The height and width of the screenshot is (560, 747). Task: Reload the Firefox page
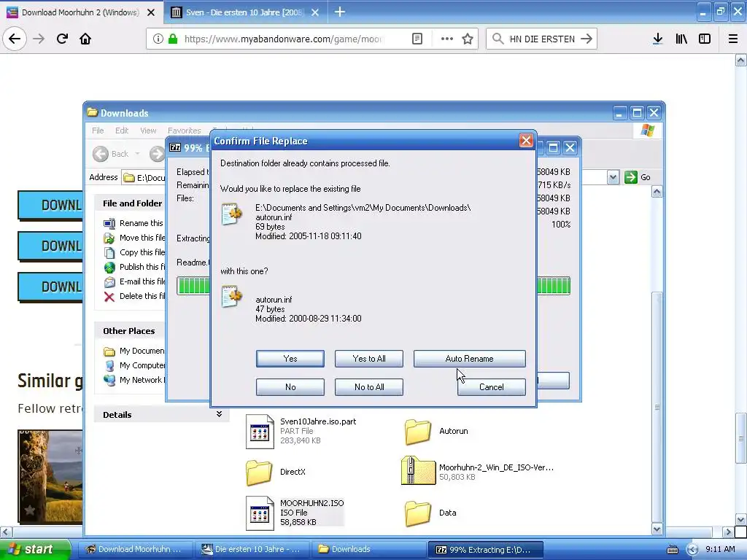[x=62, y=39]
